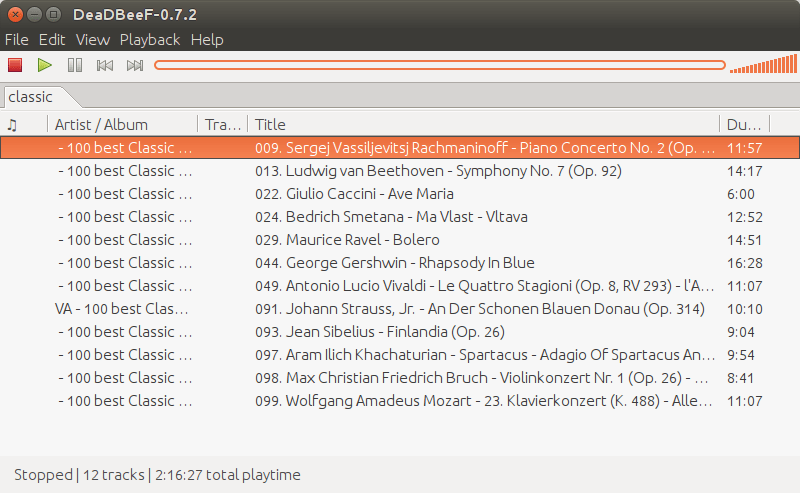The image size is (800, 493).
Task: Maximize the DeaDBeeF window
Action: coord(53,14)
